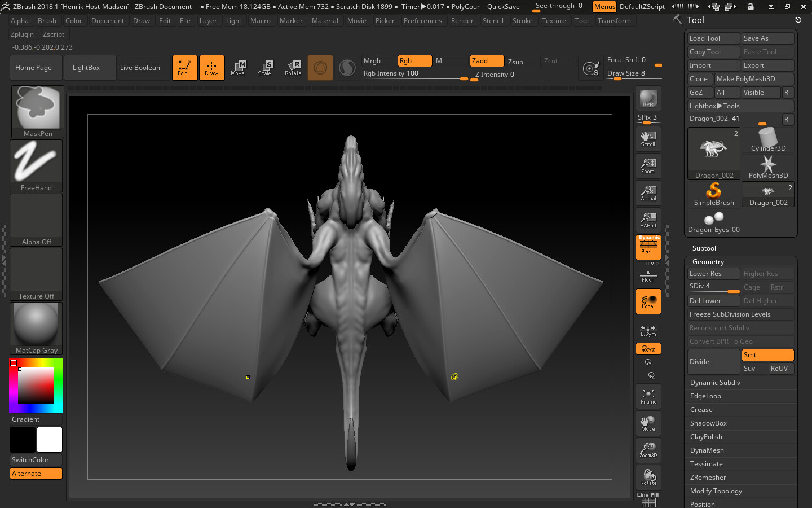Activate Rotate mode on the top shelf
Viewport: 812px width, 508px height.
pos(293,67)
